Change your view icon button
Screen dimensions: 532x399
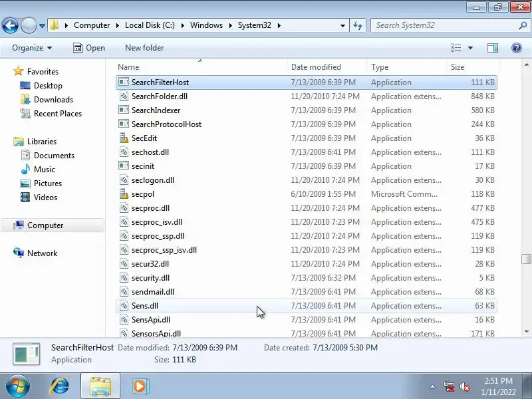point(456,48)
